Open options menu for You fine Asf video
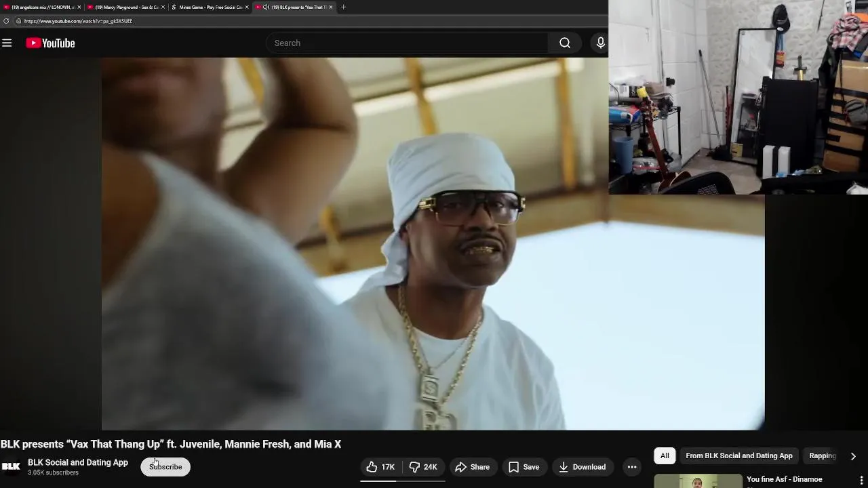 coord(861,481)
